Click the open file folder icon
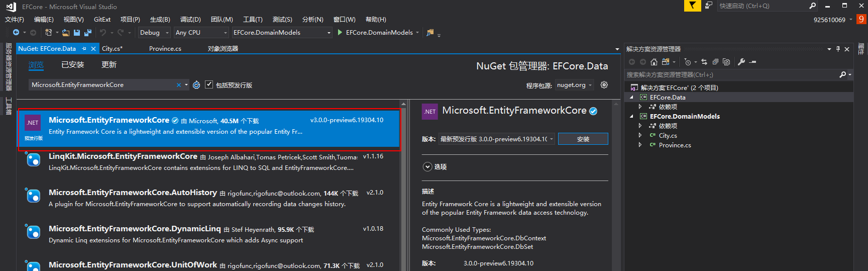 (66, 33)
